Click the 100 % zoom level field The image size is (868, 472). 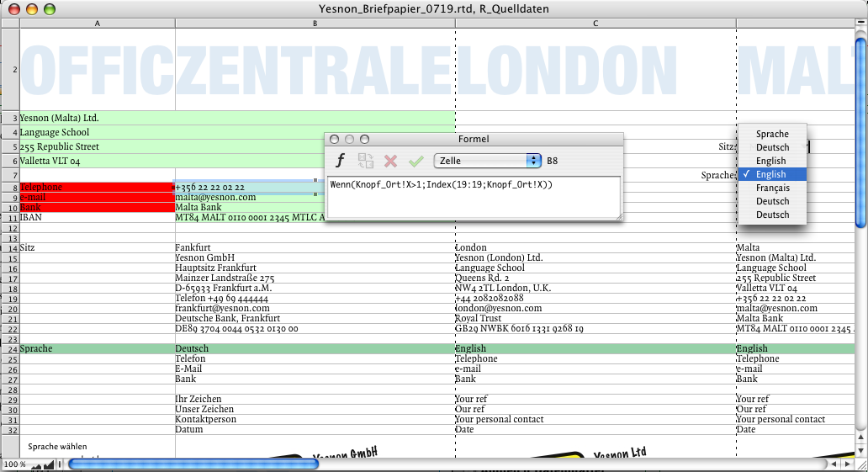pos(14,464)
